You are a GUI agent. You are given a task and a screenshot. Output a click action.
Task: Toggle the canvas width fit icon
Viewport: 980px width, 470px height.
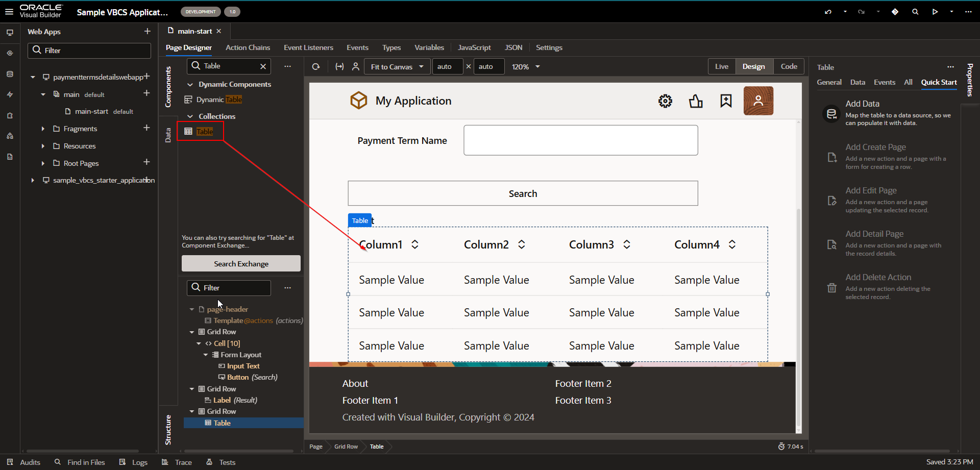click(339, 66)
